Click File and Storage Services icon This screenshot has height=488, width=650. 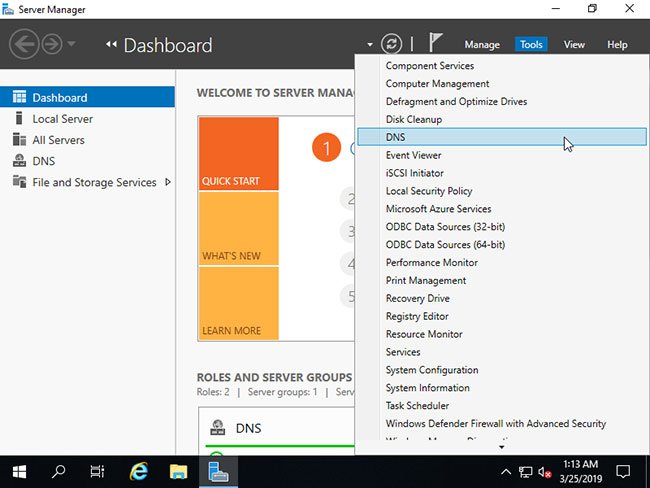click(x=19, y=181)
